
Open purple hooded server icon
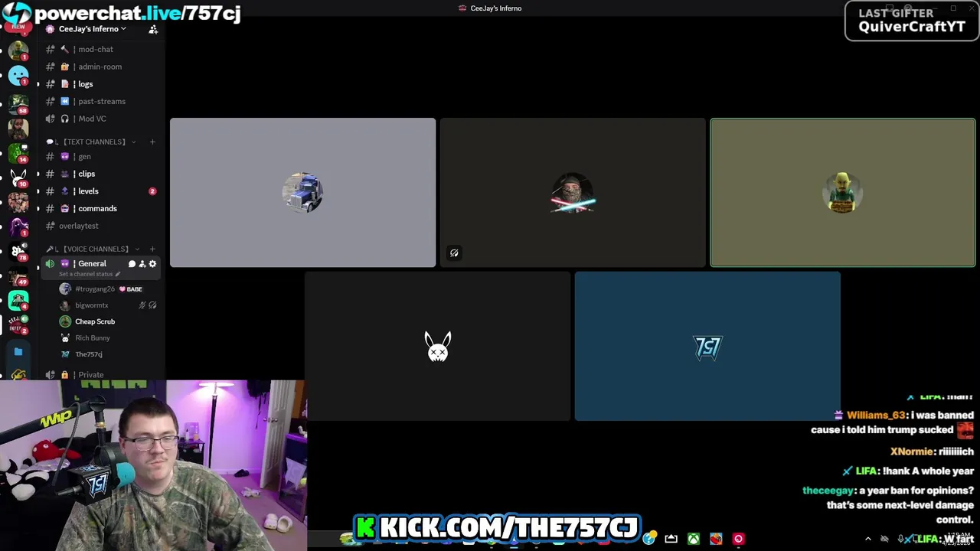point(18,227)
